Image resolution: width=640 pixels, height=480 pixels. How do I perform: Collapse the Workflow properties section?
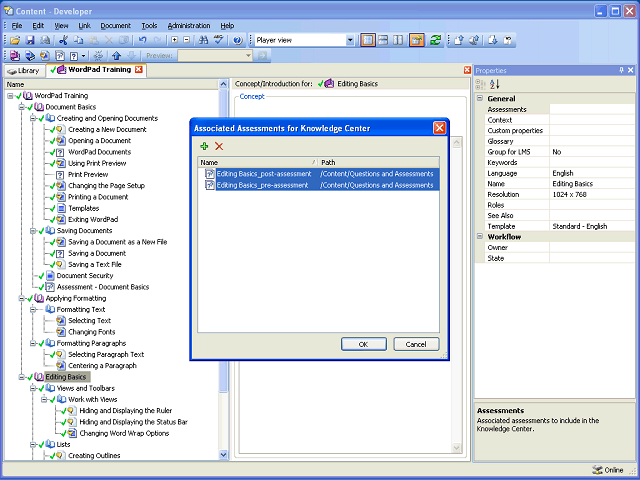coord(480,236)
